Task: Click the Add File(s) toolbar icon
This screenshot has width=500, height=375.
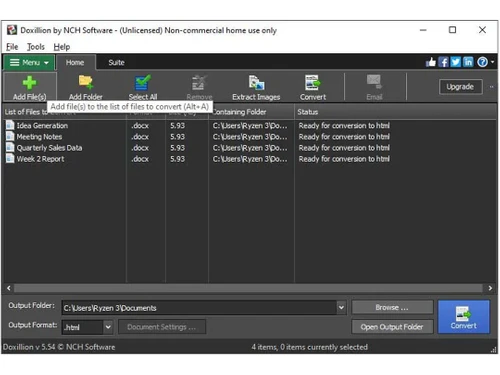Action: click(29, 83)
